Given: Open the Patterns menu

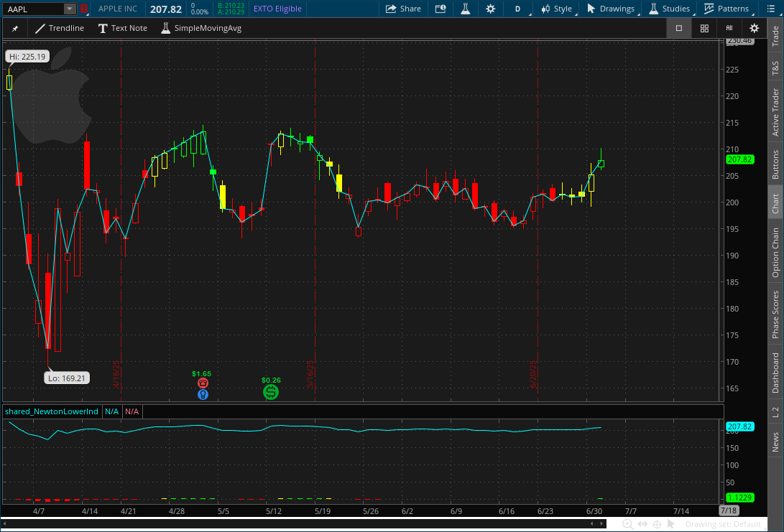Looking at the screenshot, I should 727,9.
